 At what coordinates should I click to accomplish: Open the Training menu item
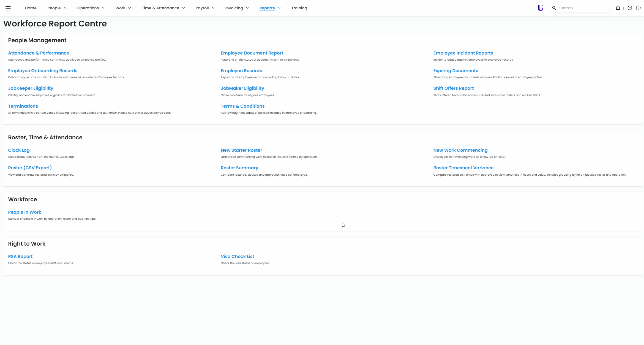point(299,8)
